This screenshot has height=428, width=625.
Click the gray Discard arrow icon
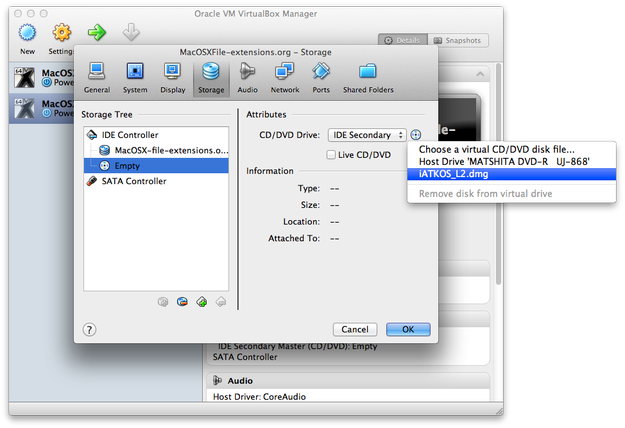(131, 33)
